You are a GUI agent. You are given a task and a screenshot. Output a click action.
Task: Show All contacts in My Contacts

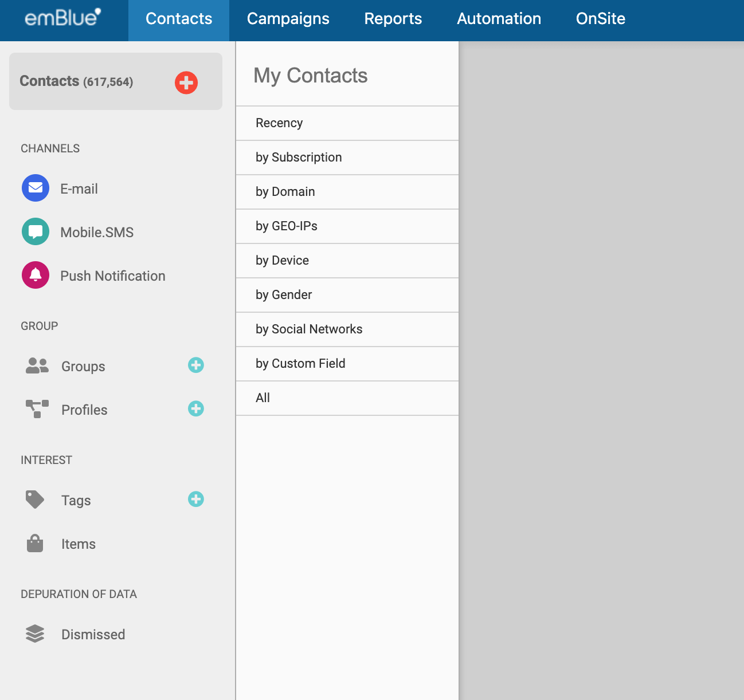[263, 398]
